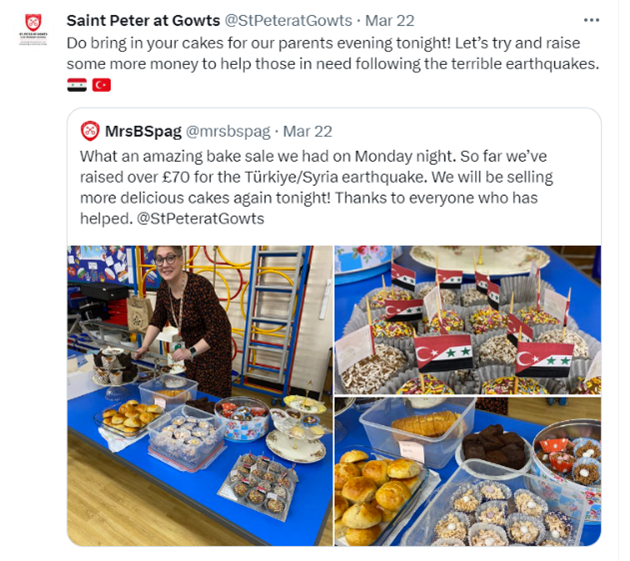Open the MrsBSpag display name in quoted tweet
This screenshot has height=561, width=630.
tap(143, 131)
